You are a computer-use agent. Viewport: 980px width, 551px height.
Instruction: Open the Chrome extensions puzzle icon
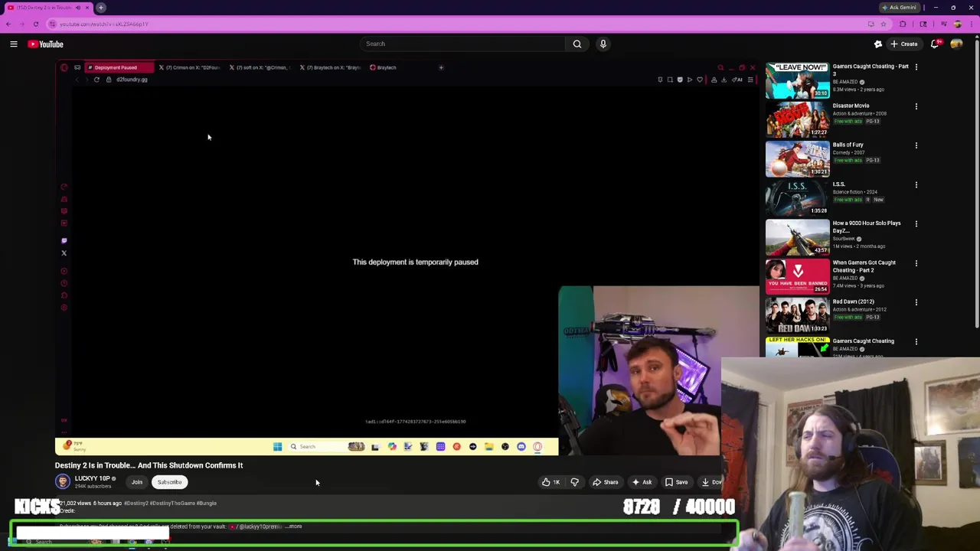tap(903, 24)
